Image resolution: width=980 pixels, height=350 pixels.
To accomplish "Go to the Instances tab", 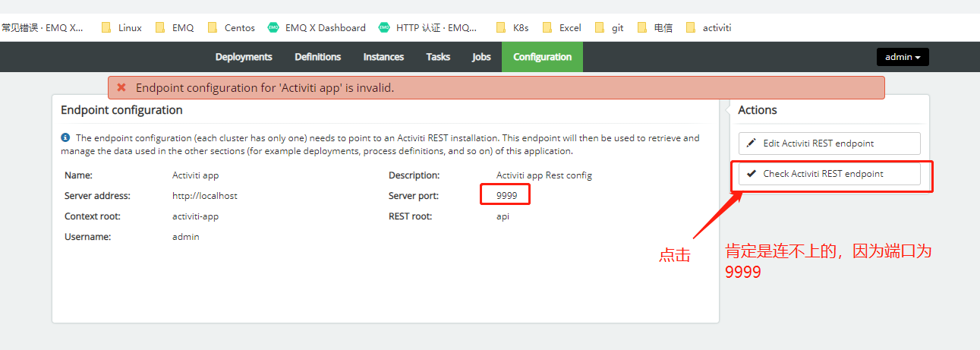I will pyautogui.click(x=383, y=57).
